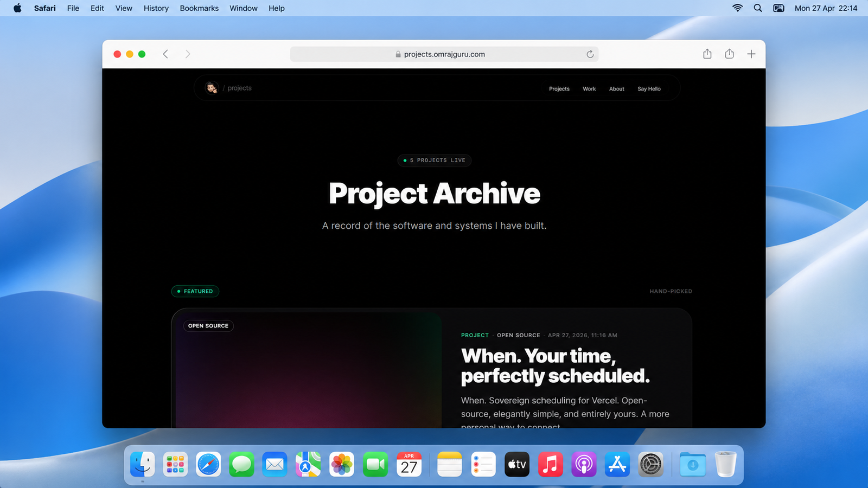
Task: Open Control Center in the menu bar
Action: (778, 8)
